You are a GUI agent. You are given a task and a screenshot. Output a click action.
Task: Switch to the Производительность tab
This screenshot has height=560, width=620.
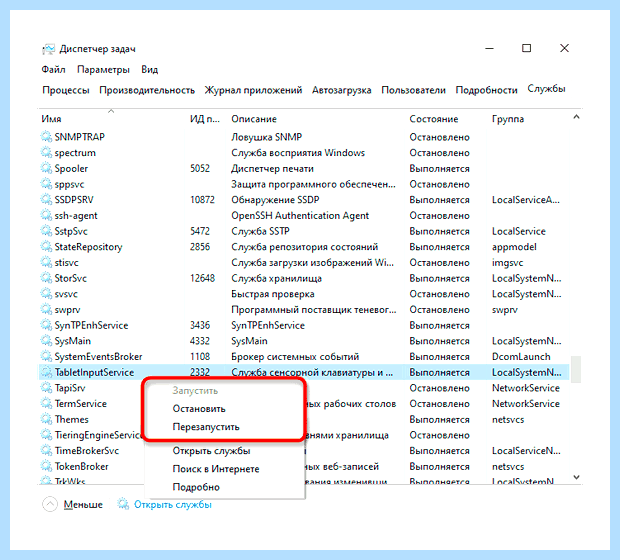[147, 90]
